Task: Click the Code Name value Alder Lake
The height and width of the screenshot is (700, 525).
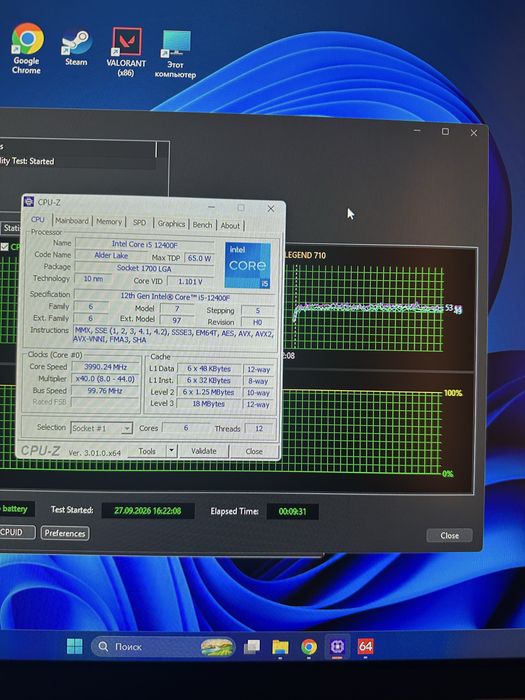Action: tap(111, 255)
